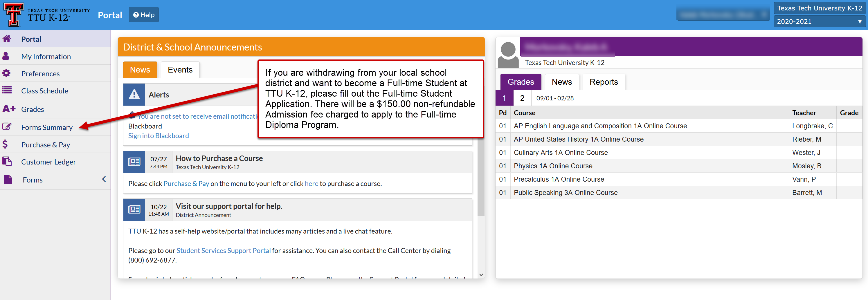Click Culinary Arts 1A Online Course row
The image size is (868, 300).
(x=679, y=153)
